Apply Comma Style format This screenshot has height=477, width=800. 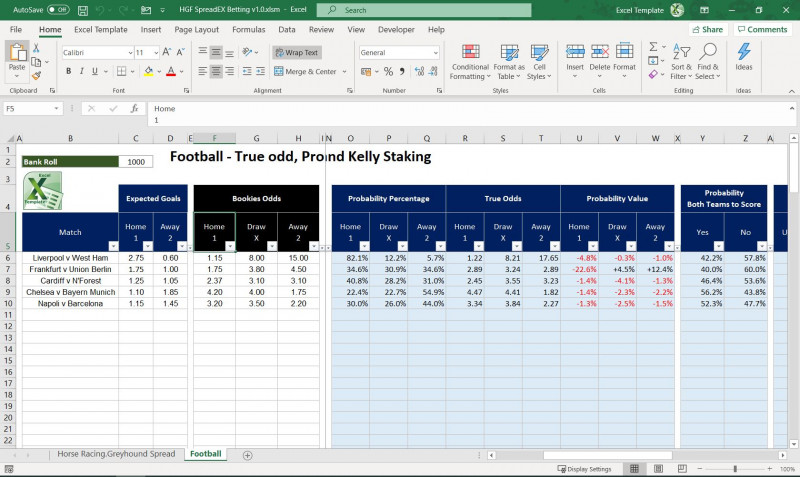pos(402,71)
